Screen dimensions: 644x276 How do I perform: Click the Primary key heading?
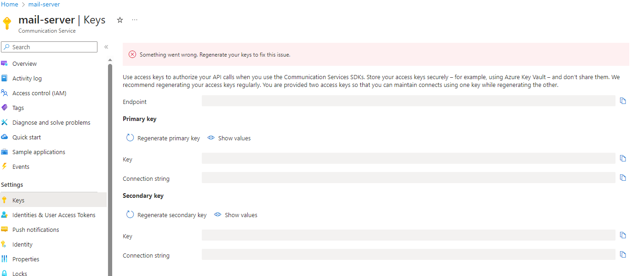[x=140, y=119]
